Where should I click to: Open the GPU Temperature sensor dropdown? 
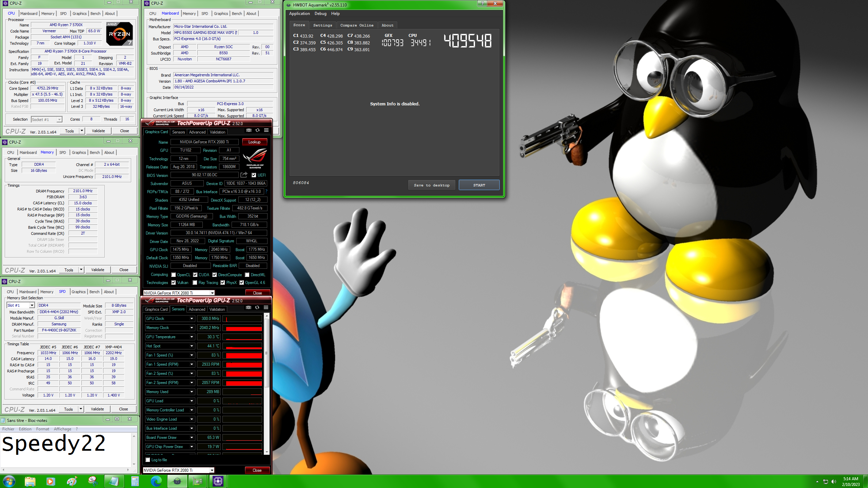[192, 337]
